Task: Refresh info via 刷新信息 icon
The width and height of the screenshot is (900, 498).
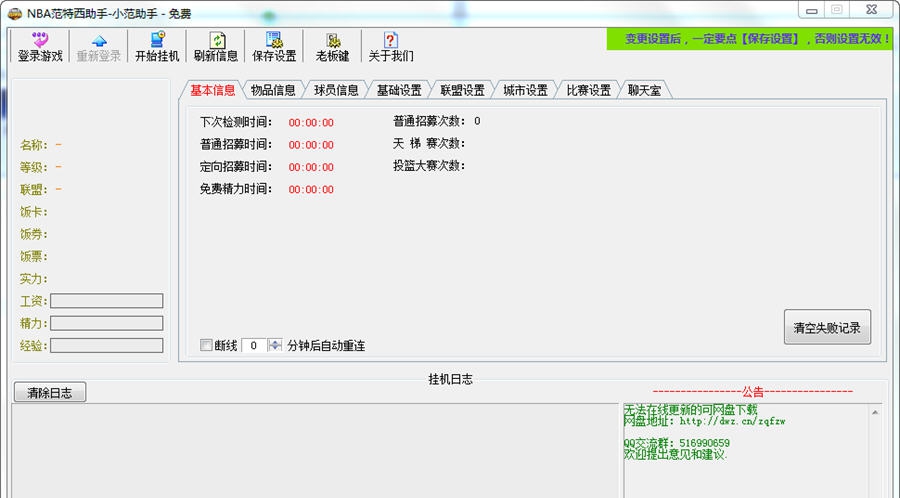Action: tap(216, 47)
